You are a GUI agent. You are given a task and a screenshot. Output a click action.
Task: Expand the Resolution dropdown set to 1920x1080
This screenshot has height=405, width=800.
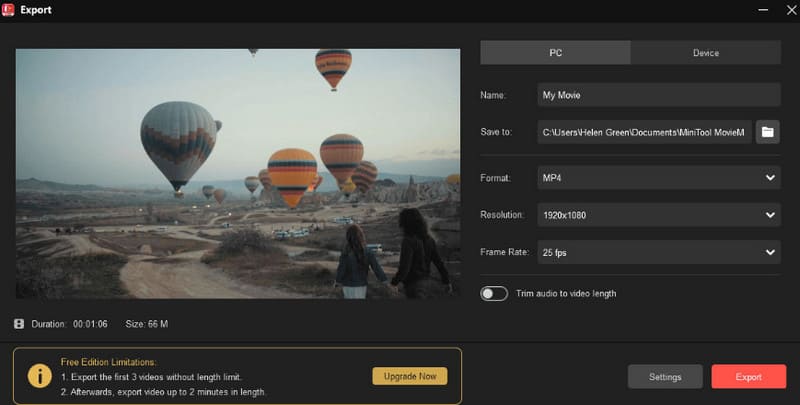658,215
